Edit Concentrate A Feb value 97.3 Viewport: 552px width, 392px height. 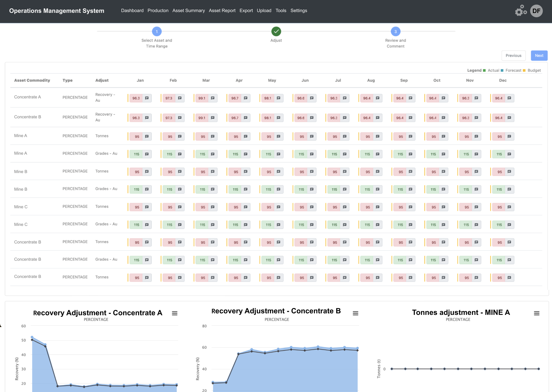169,98
